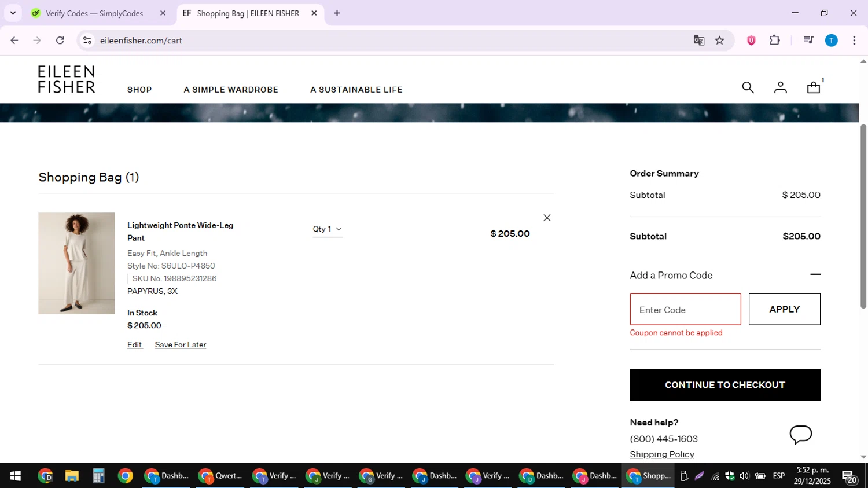Click the Coupon cannot be applied message

(676, 333)
